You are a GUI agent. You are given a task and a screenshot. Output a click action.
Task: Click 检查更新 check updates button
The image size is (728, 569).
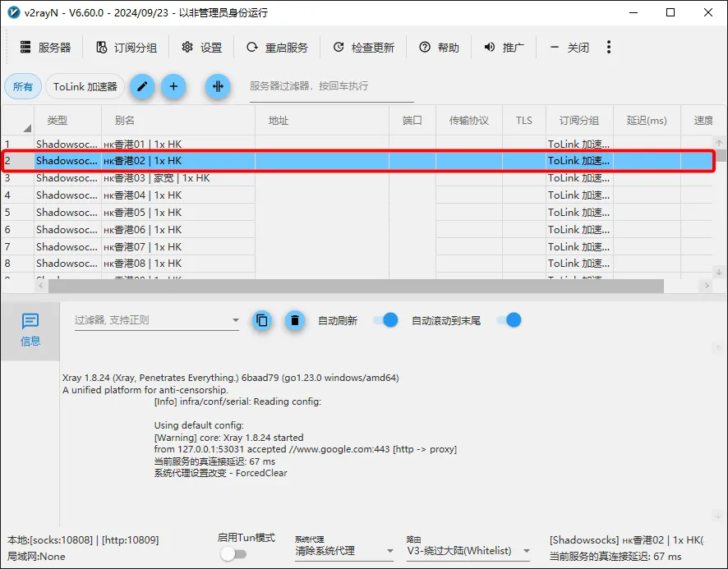[x=364, y=48]
